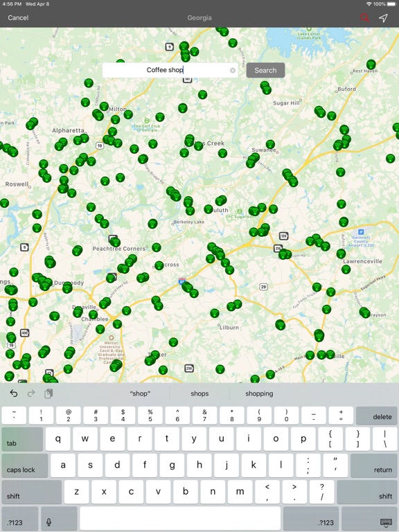Tap the Roswell city label
The image size is (399, 532).
tap(17, 184)
